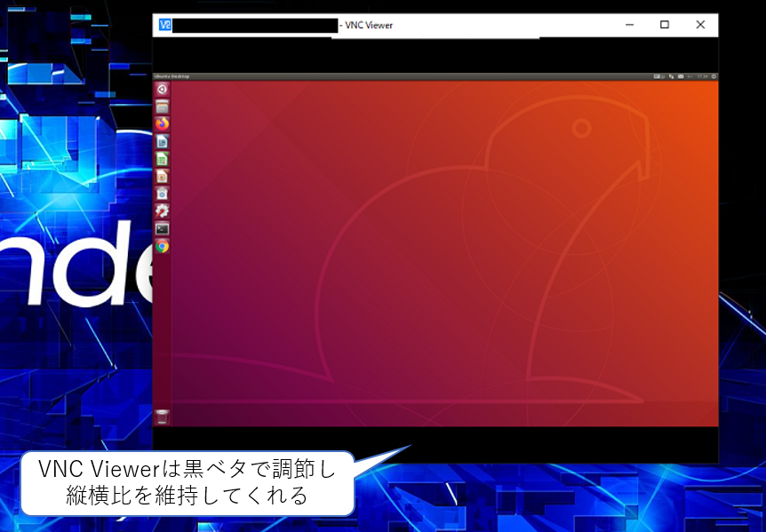Close the VNC Viewer window
Image resolution: width=766 pixels, height=532 pixels.
click(x=700, y=25)
